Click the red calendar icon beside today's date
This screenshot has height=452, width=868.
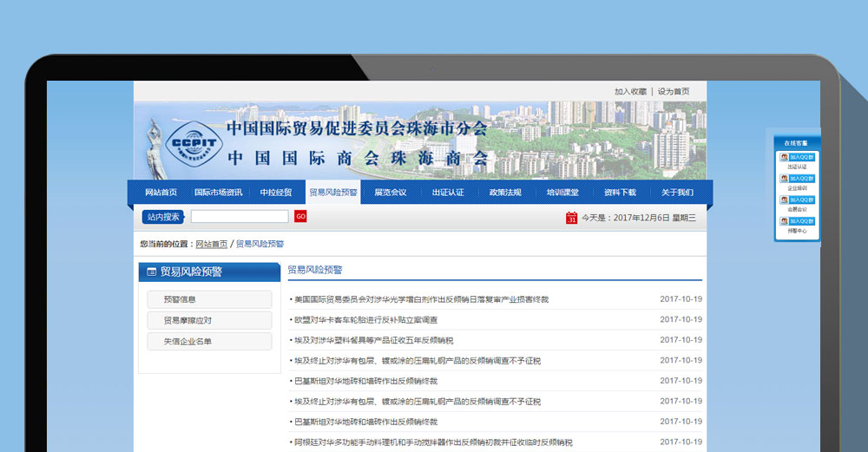click(571, 218)
